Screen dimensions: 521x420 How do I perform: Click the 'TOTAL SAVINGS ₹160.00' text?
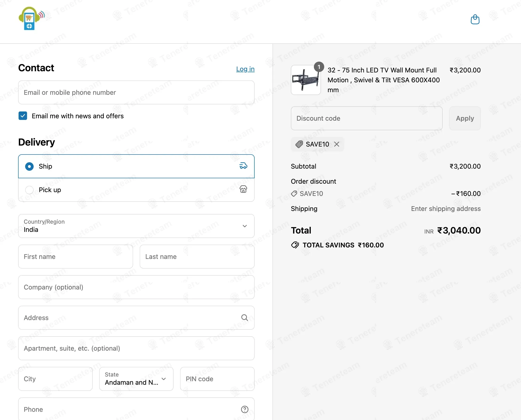pos(343,245)
